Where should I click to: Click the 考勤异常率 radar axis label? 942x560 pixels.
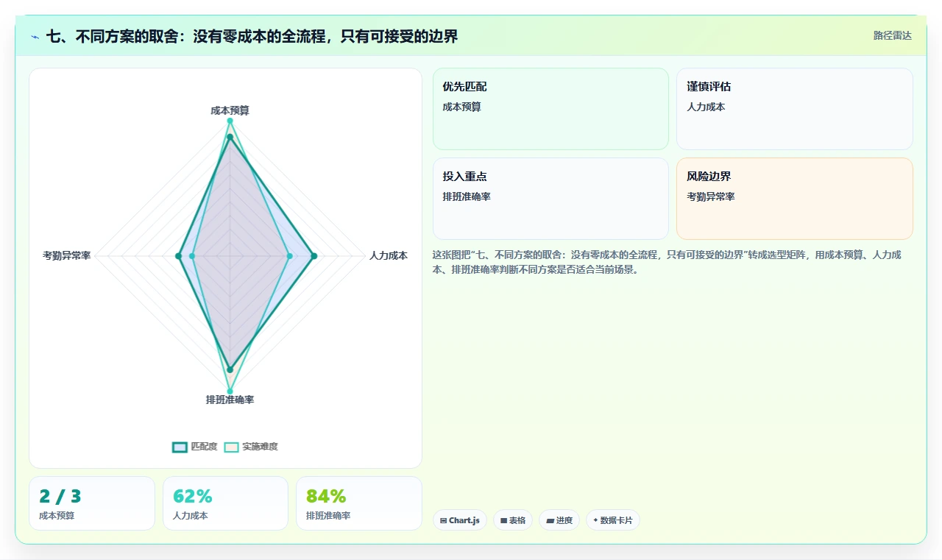click(67, 256)
